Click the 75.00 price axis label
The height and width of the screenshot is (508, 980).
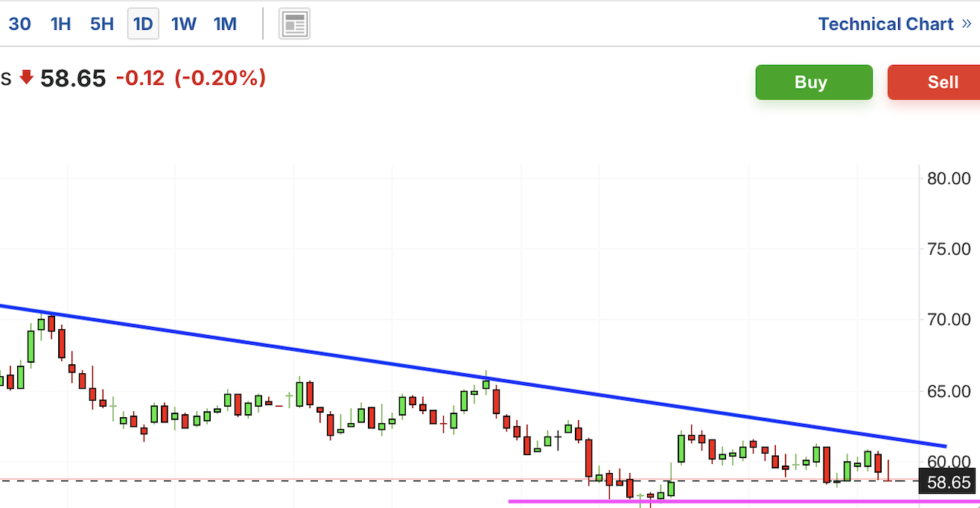coord(949,249)
